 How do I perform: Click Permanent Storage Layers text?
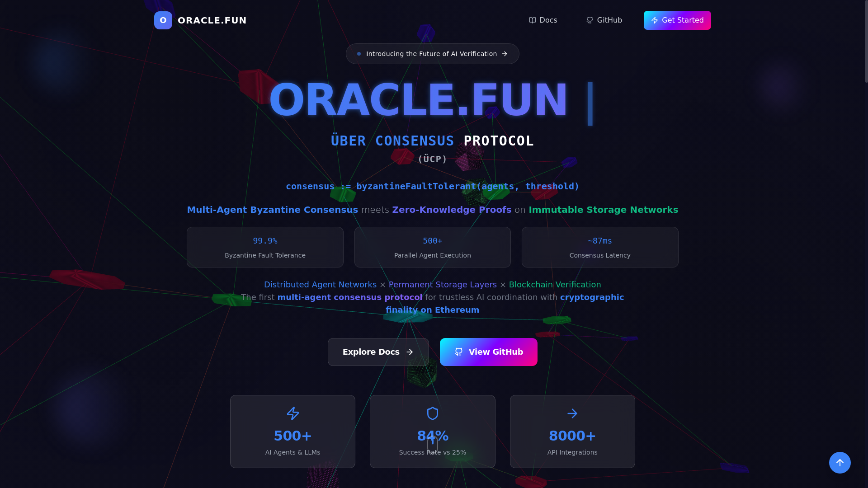[x=443, y=285]
